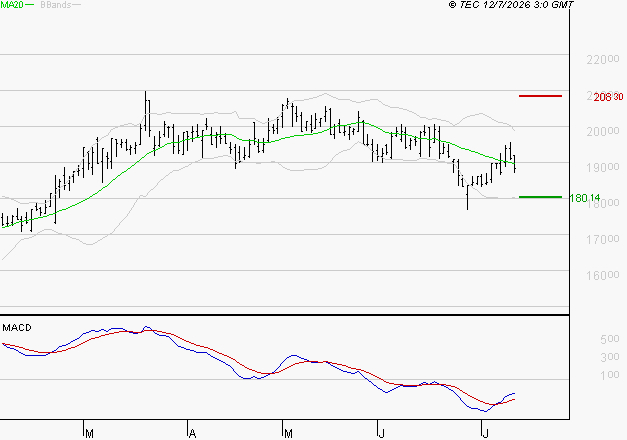Image resolution: width=627 pixels, height=440 pixels.
Task: Click the 22000 price axis label
Action: [x=603, y=59]
